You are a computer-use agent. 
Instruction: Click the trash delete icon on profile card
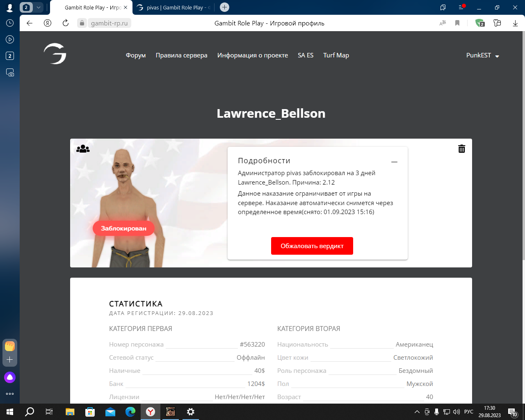point(461,149)
